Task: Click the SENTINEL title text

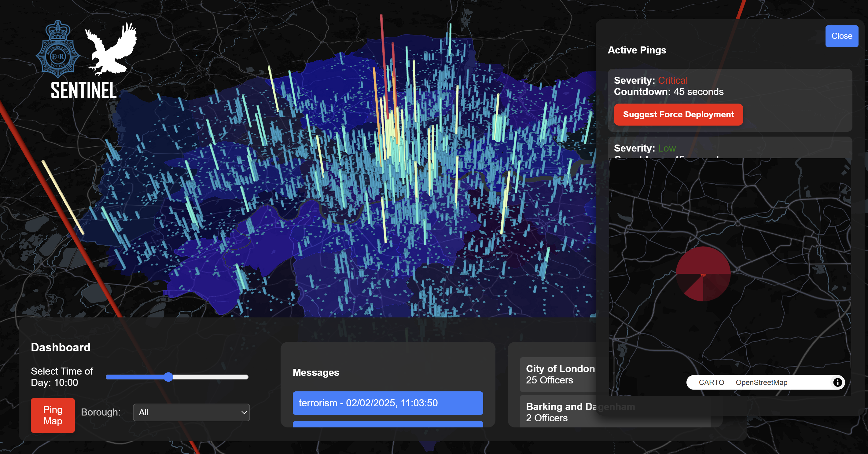Action: [x=83, y=90]
